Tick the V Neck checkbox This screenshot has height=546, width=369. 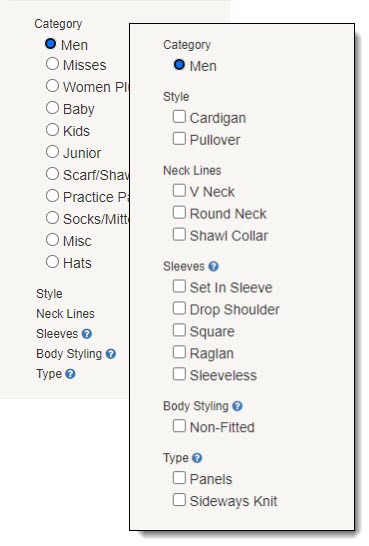tap(179, 190)
